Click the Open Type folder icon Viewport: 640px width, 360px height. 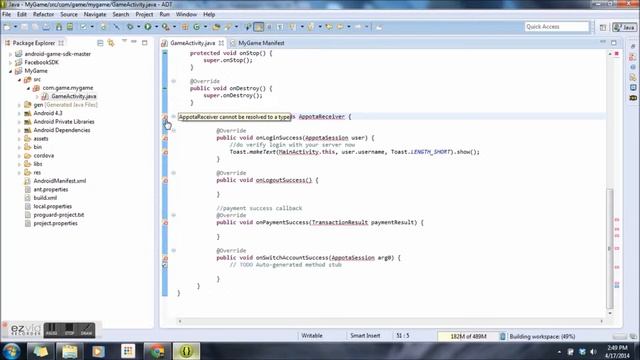(x=216, y=27)
